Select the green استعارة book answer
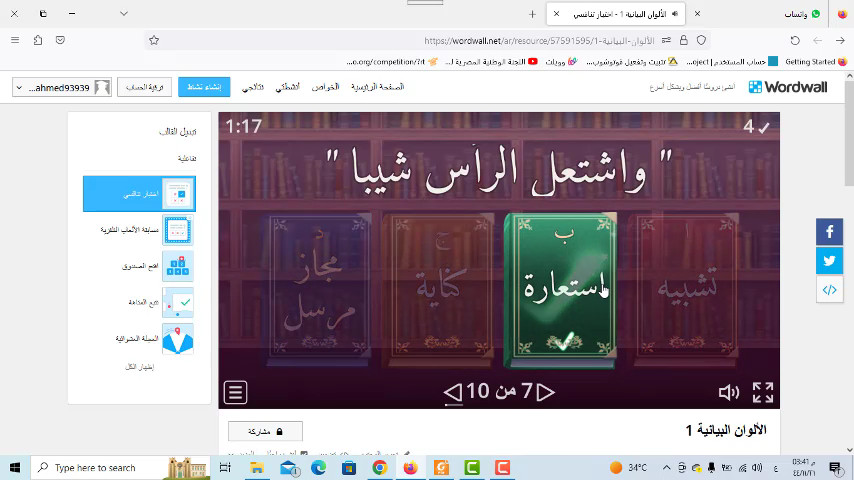Viewport: 854px width, 480px height. pos(560,290)
